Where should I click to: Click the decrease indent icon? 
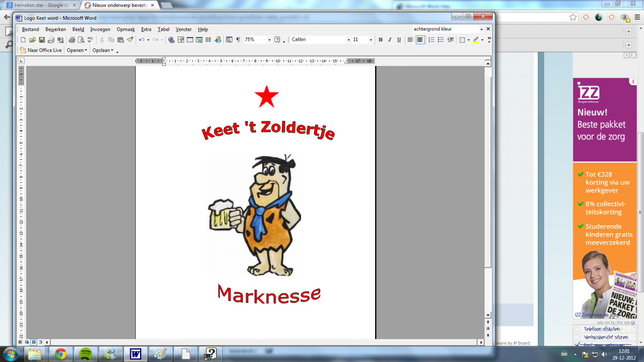click(x=450, y=40)
